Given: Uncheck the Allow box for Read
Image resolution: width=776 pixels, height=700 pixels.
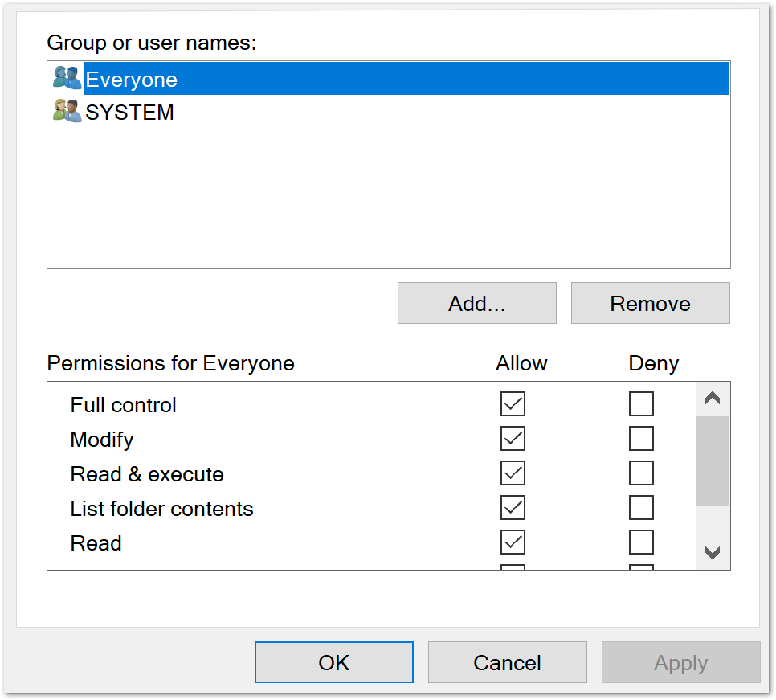Looking at the screenshot, I should 513,542.
